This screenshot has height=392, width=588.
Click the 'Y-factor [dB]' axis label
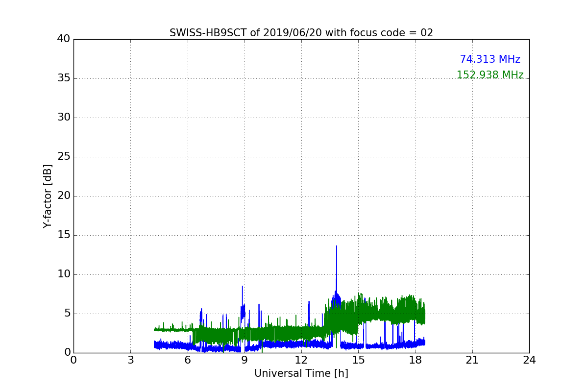click(x=48, y=196)
